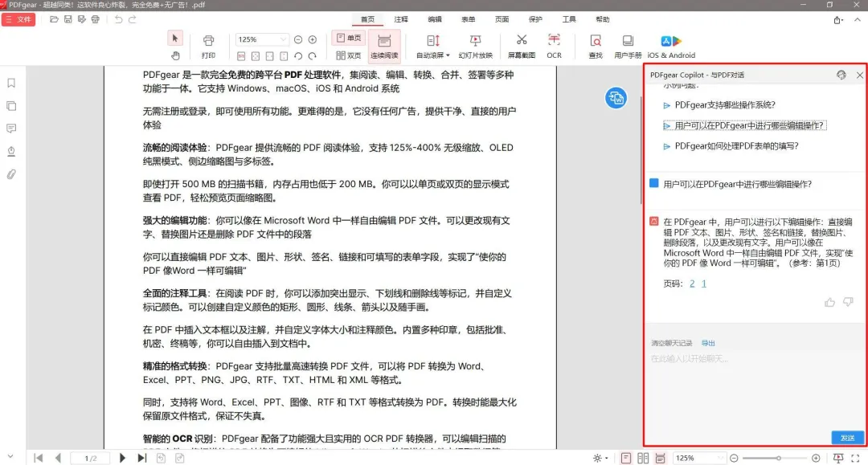Give the answer a thumbs down

point(848,302)
